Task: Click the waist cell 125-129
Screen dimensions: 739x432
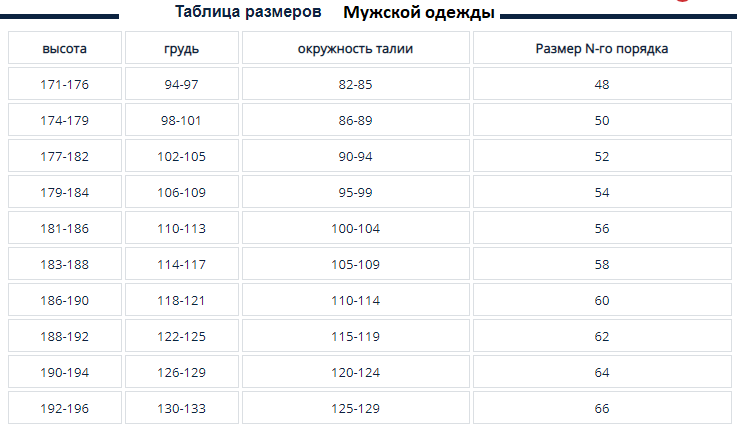Action: (x=355, y=408)
